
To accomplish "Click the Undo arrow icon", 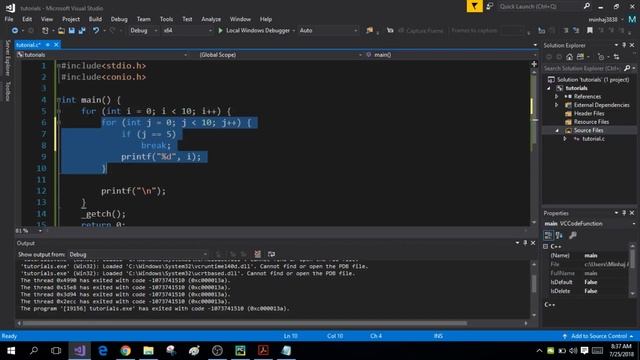I will click(x=96, y=31).
